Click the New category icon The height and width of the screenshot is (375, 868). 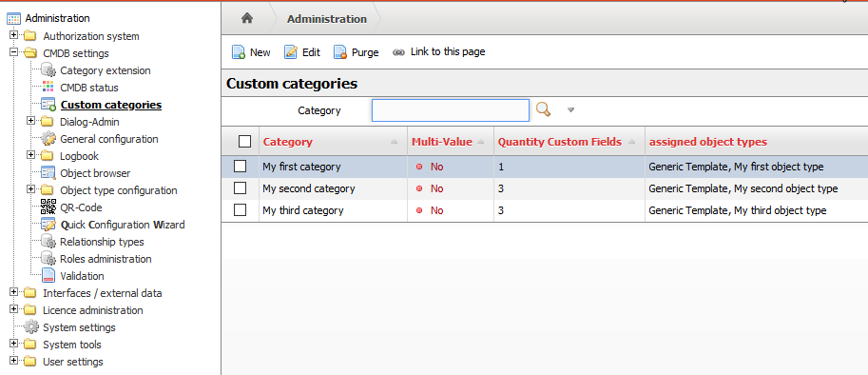(x=238, y=52)
